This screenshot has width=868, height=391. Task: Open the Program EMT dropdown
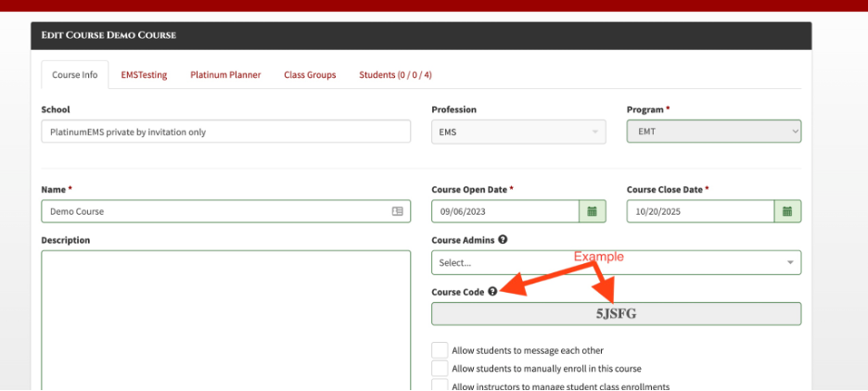coord(713,132)
